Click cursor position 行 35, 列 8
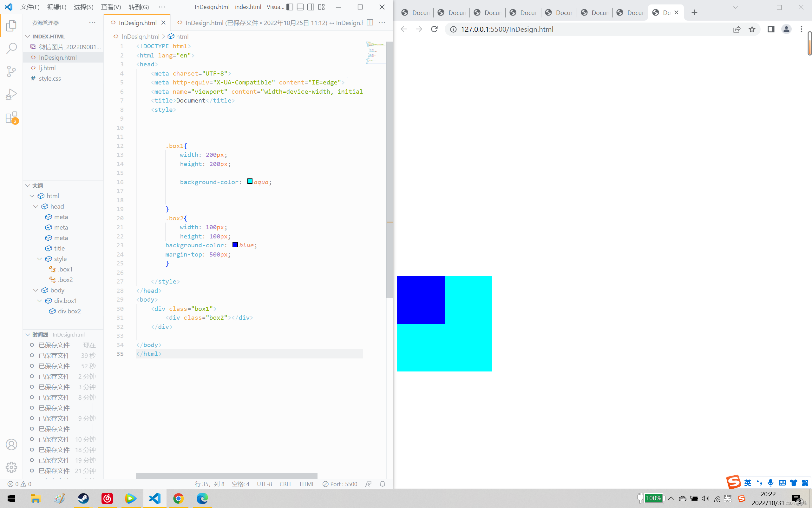 [209, 484]
